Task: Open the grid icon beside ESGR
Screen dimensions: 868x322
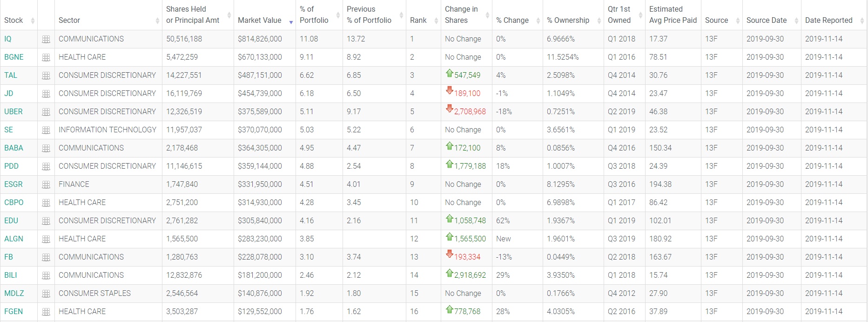Action: click(46, 185)
